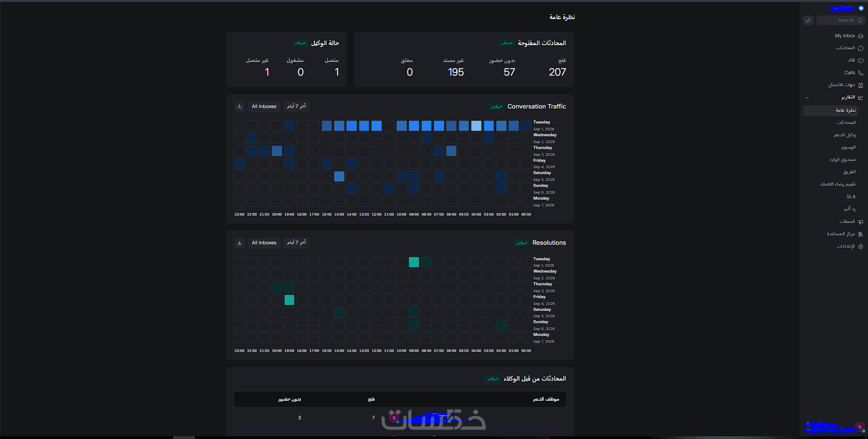
Task: Click the Search input field
Action: 841,21
